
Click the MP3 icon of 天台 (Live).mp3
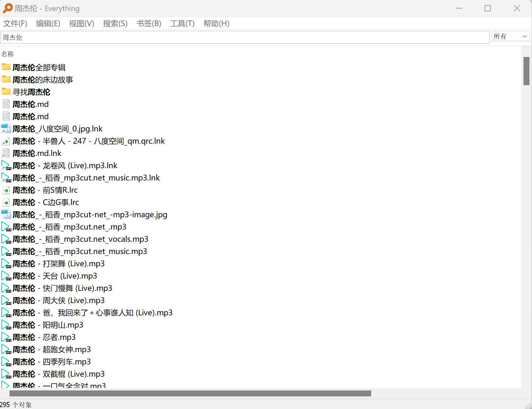pos(6,276)
